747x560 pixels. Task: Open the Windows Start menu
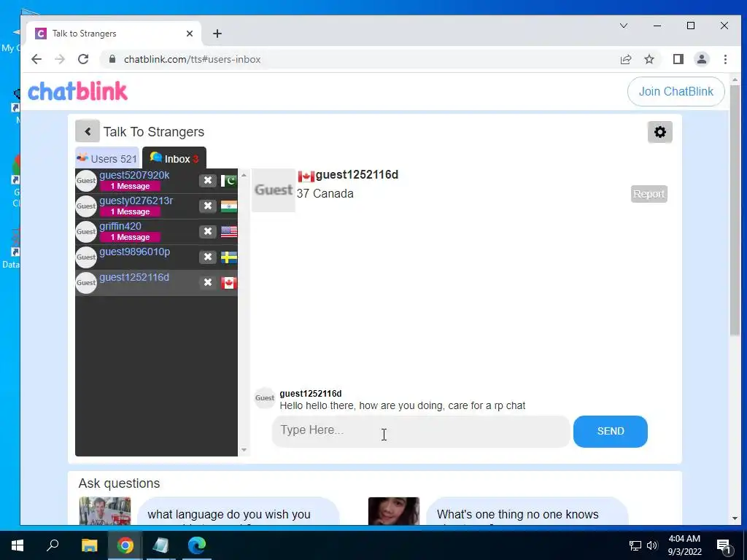[18, 545]
